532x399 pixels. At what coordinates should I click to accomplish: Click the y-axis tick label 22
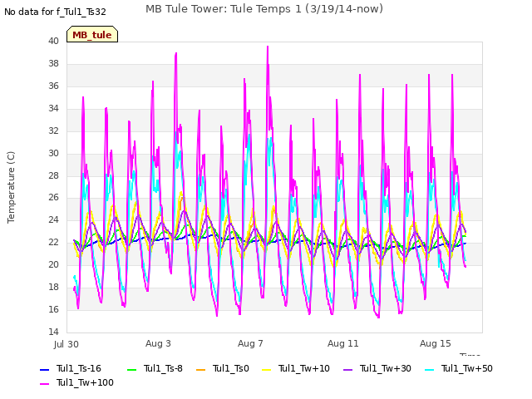[53, 242]
